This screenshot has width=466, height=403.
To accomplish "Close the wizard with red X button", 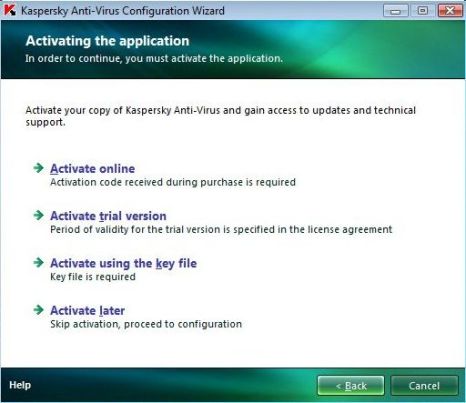I will pyautogui.click(x=450, y=11).
